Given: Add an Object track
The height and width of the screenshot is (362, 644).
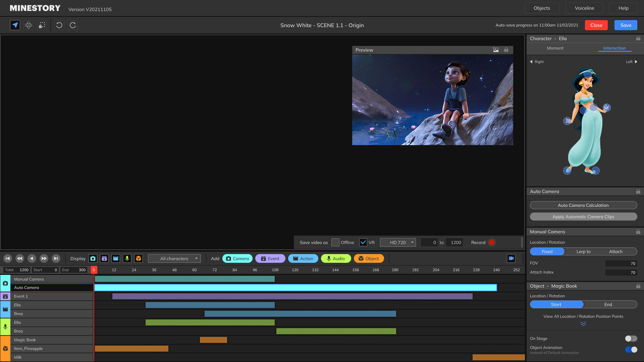Looking at the screenshot, I should tap(369, 258).
